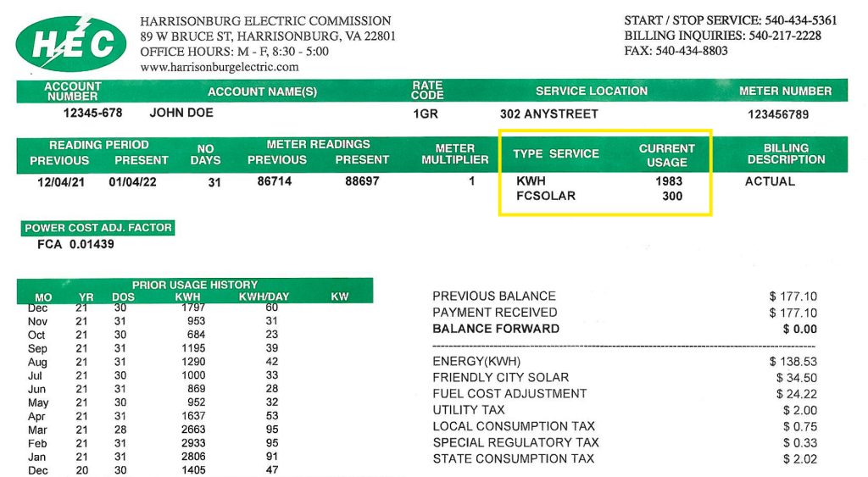
Task: Click the Billing Inquiries phone 540-217-2228
Action: (785, 36)
